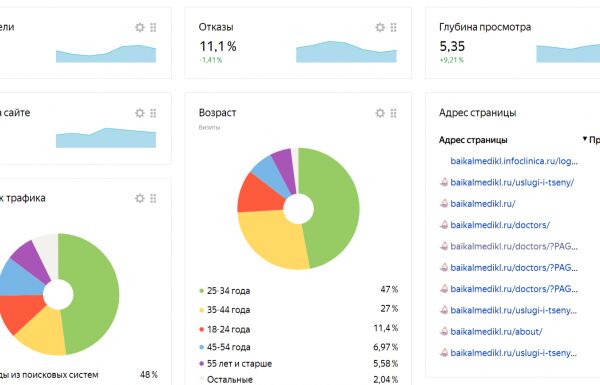The width and height of the screenshot is (600, 385).
Task: Click the Возраст widget title
Action: click(217, 113)
